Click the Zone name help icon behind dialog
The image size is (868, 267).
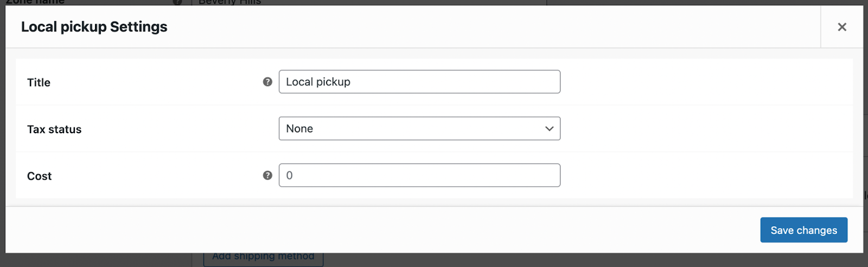(177, 2)
